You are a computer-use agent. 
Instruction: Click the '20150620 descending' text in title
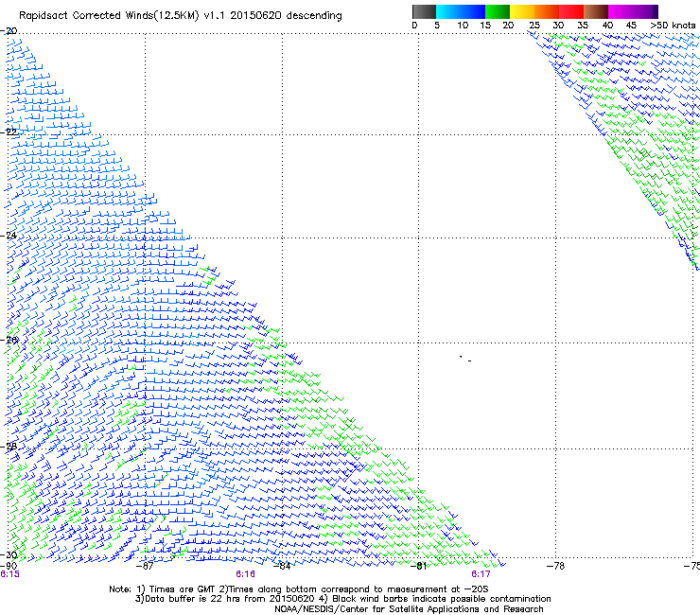tap(286, 16)
